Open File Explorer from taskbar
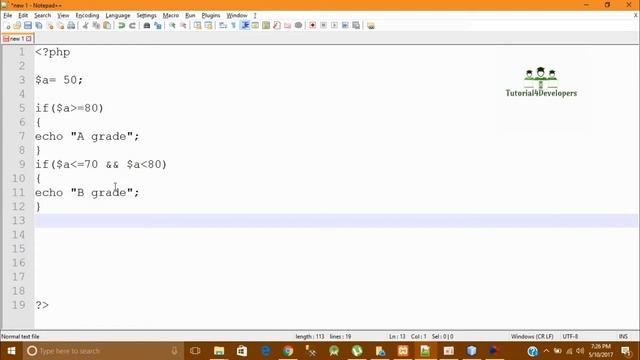Viewport: 640px width, 360px height. point(219,351)
